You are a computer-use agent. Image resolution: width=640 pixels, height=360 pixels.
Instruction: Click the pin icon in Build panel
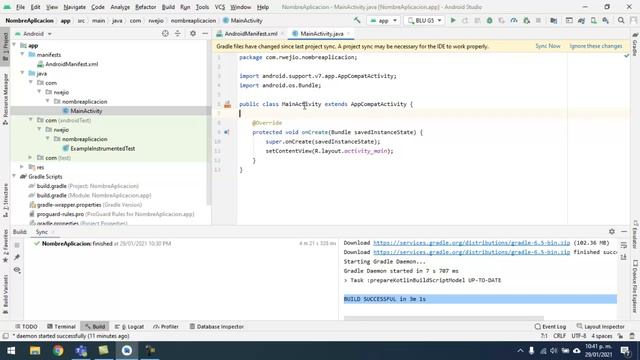pyautogui.click(x=17, y=257)
